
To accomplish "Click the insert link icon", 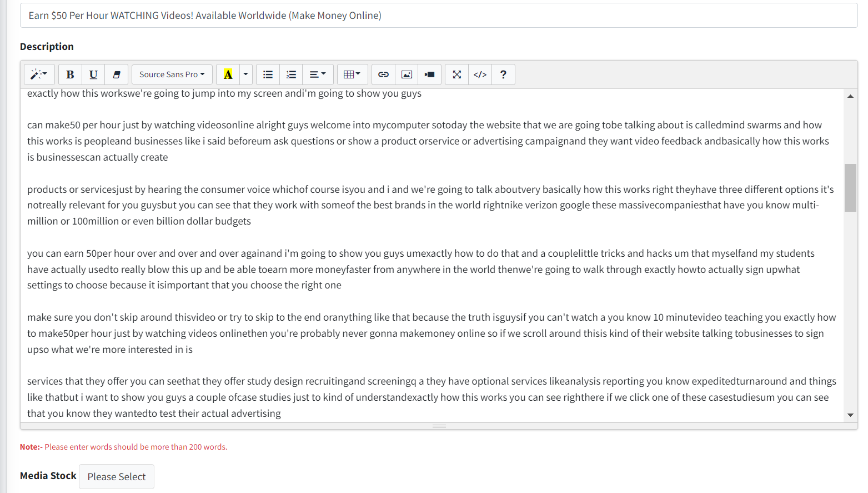I will coord(383,74).
